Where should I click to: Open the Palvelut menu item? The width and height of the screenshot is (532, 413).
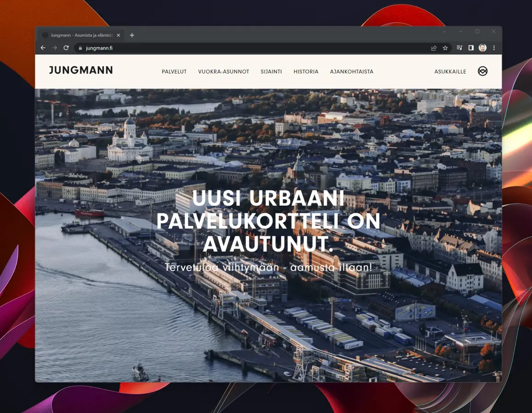(174, 72)
